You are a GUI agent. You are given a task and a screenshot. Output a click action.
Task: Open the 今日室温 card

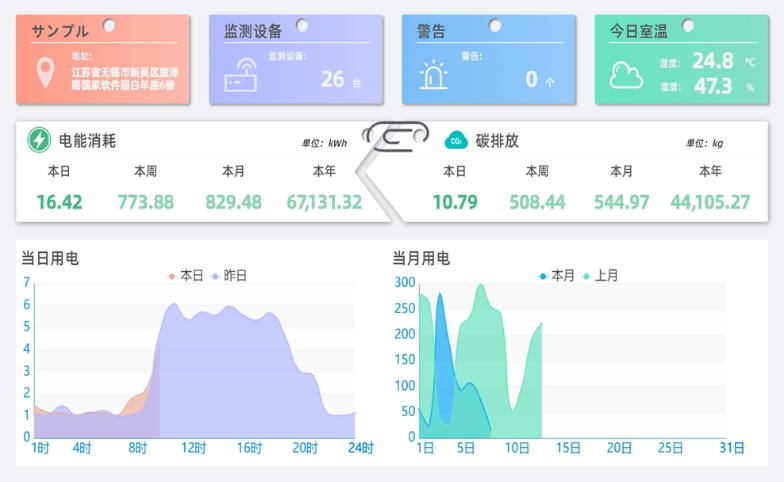click(682, 60)
